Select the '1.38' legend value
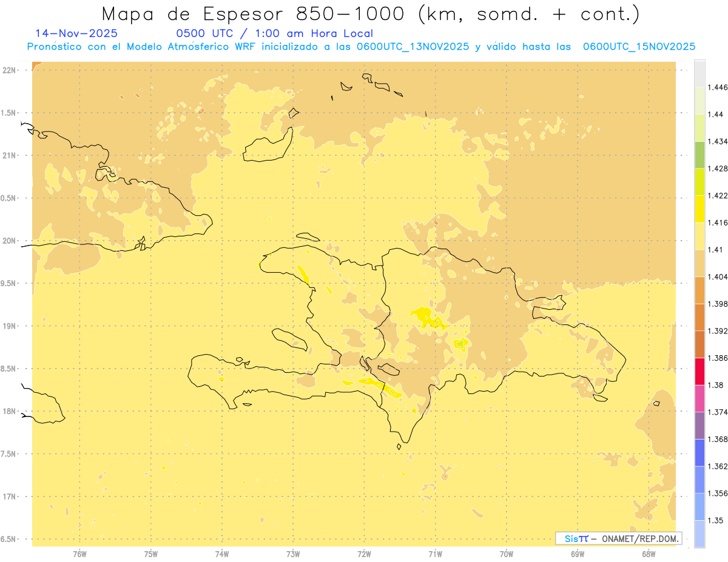The image size is (728, 562). pyautogui.click(x=716, y=385)
